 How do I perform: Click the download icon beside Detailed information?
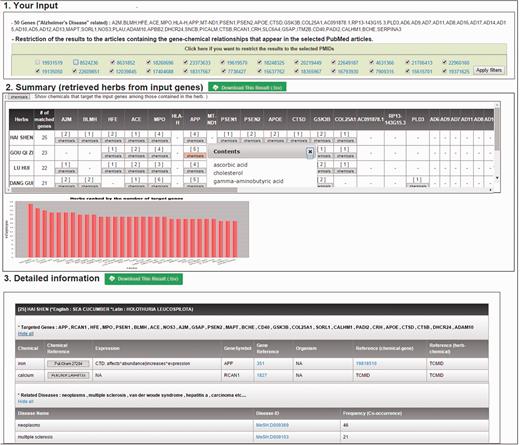tap(112, 278)
